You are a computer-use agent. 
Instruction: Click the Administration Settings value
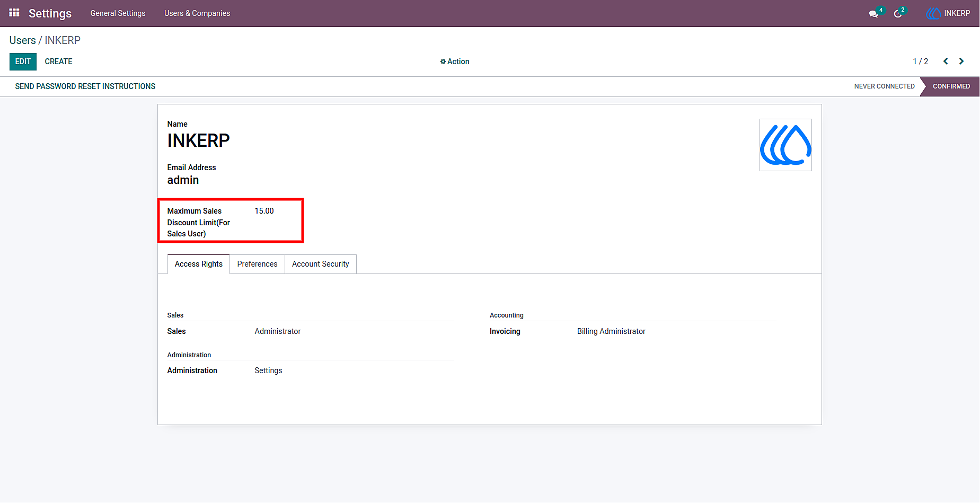coord(268,370)
